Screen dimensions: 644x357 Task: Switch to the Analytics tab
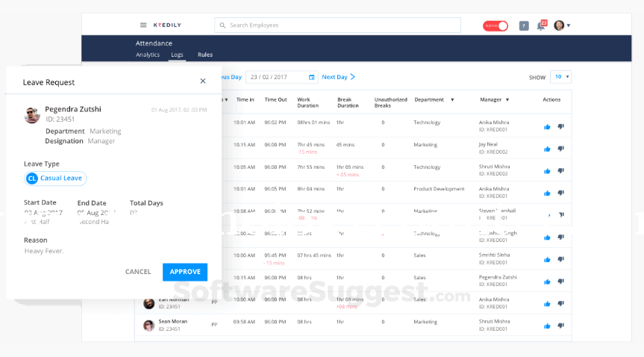(148, 55)
